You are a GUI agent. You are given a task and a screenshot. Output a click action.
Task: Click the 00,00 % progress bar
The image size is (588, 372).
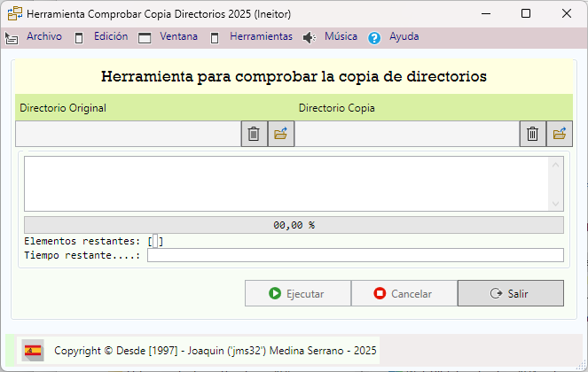(294, 225)
